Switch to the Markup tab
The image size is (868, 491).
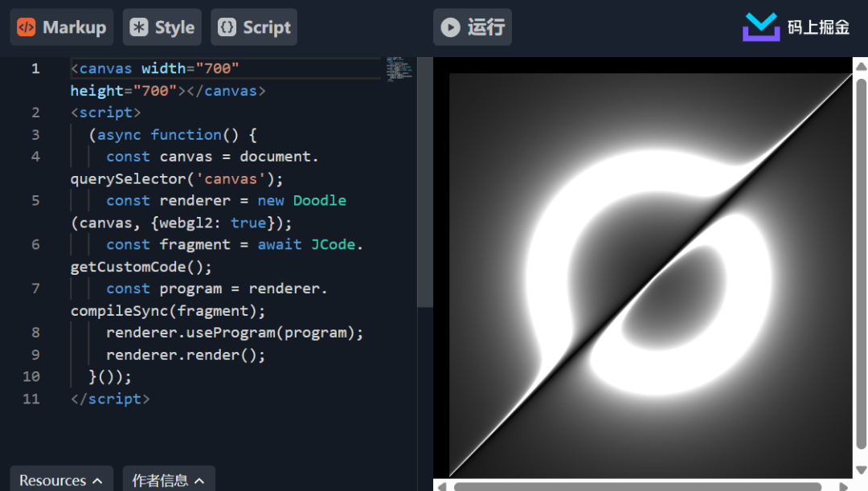pos(61,27)
